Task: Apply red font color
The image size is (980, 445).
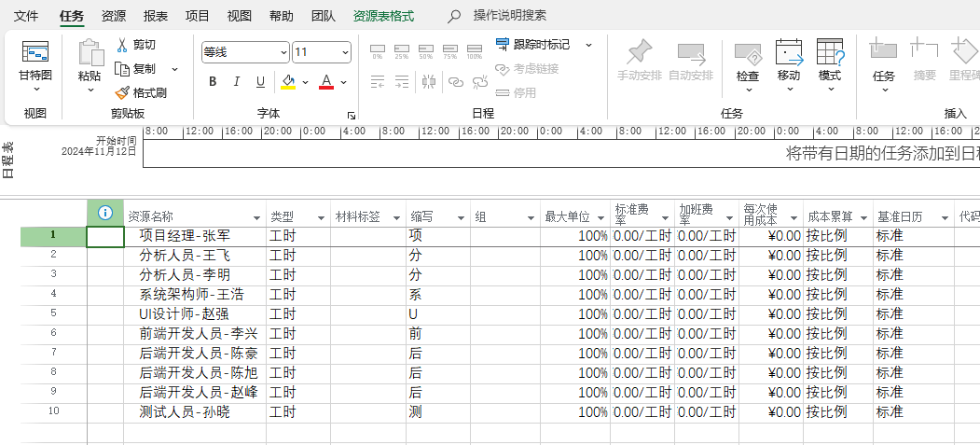Action: (326, 82)
